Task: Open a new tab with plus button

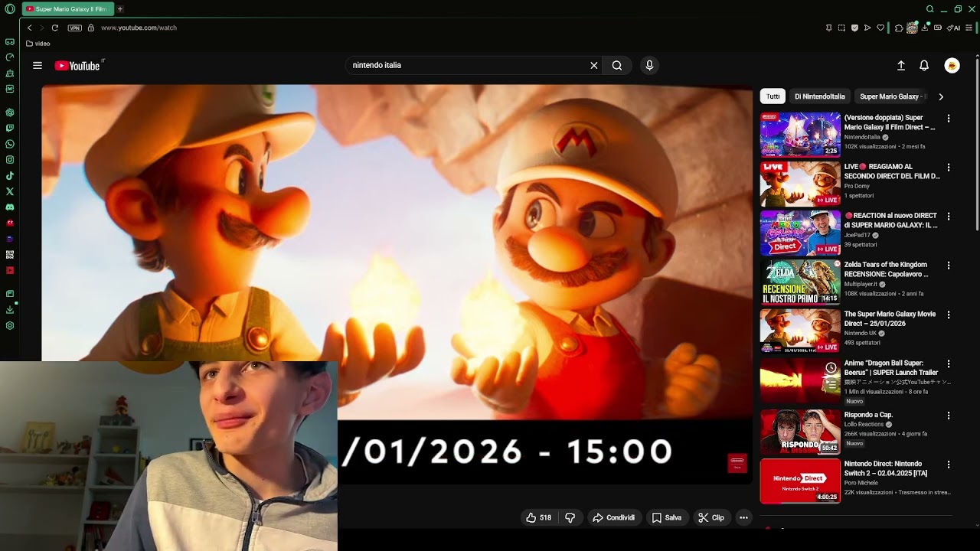Action: [120, 9]
